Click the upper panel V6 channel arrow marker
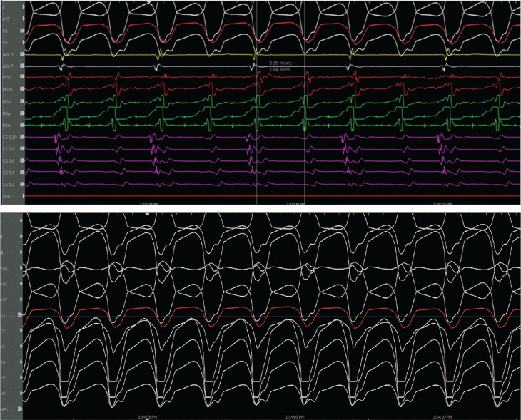This screenshot has width=521, height=420. tap(23, 43)
